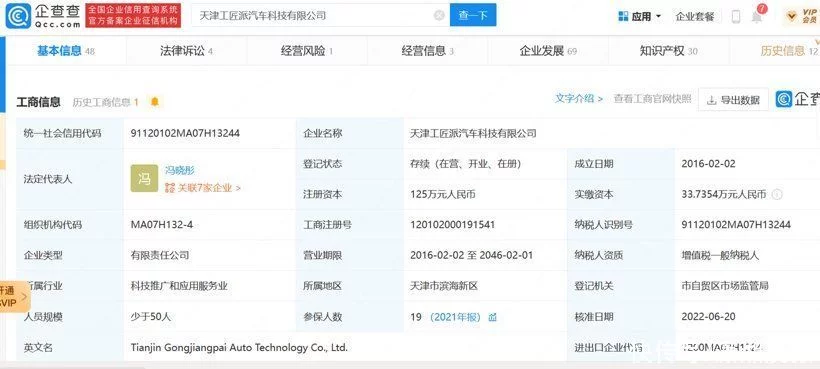Select the 经营风险 tab

pos(307,51)
